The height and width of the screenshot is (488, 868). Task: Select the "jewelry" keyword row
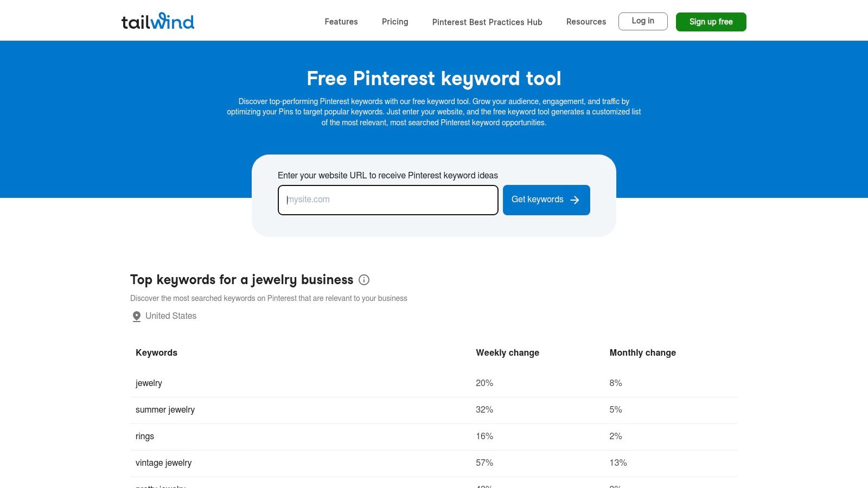149,383
